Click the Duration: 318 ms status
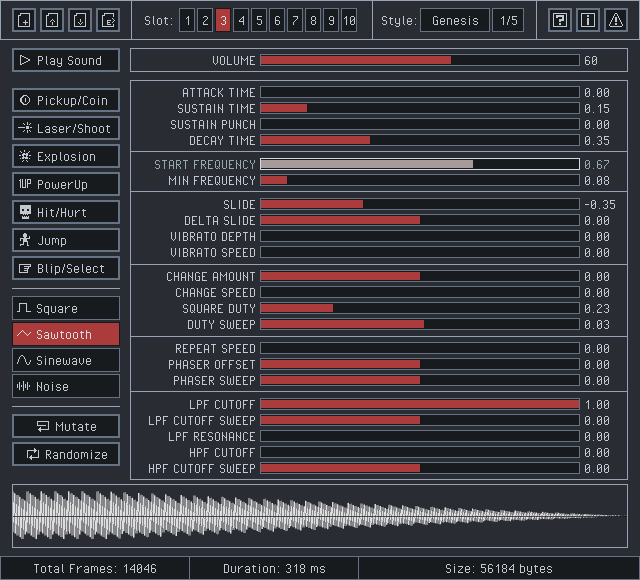The image size is (640, 580). coord(274,569)
